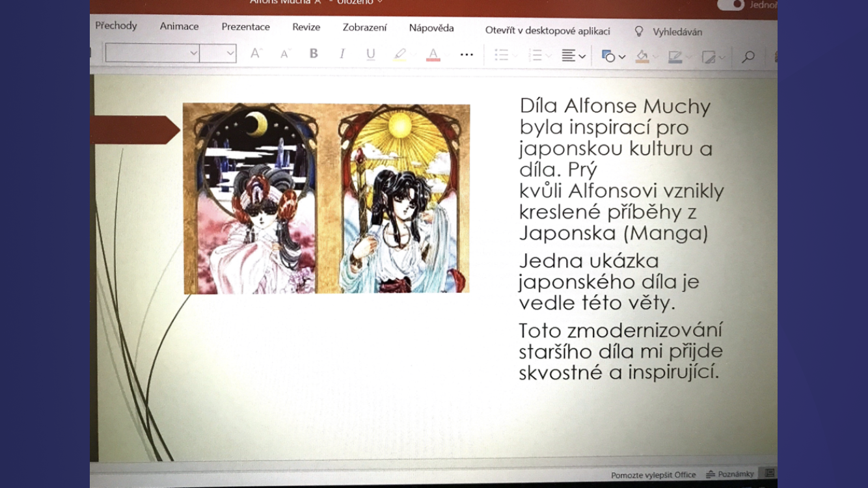868x488 pixels.
Task: Toggle bold formatting
Action: click(x=314, y=54)
